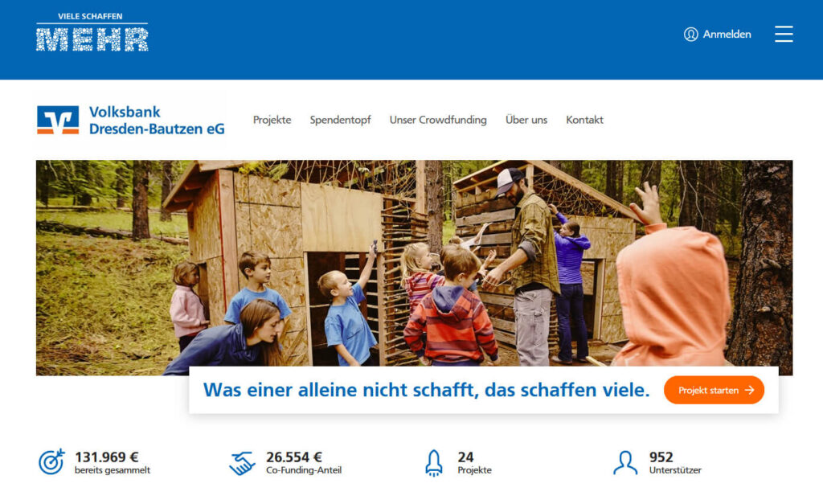The width and height of the screenshot is (823, 504).
Task: Click the Volksbank square logo emblem
Action: (x=58, y=120)
